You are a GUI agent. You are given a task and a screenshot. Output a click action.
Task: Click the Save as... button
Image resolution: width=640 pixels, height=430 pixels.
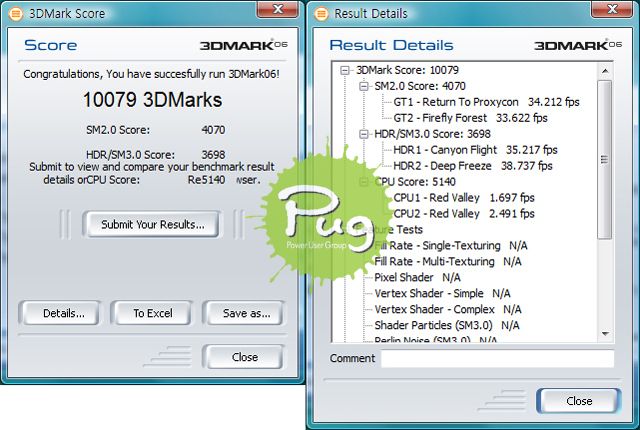245,313
